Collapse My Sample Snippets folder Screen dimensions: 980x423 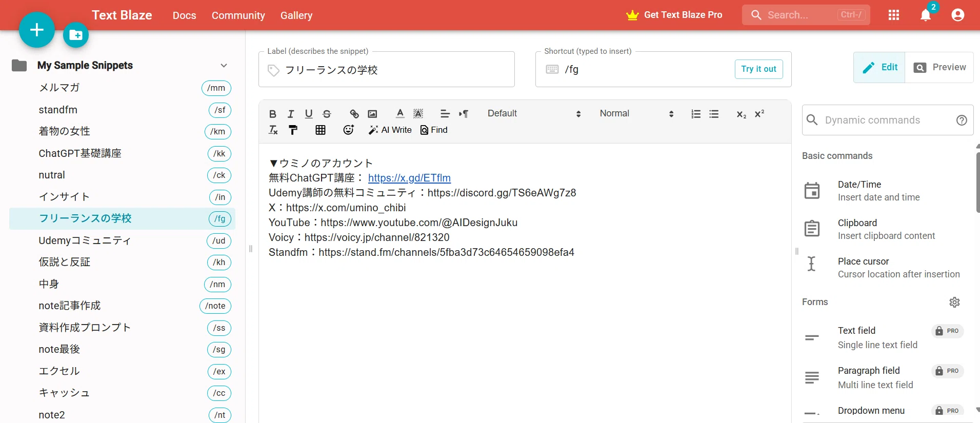(x=224, y=66)
